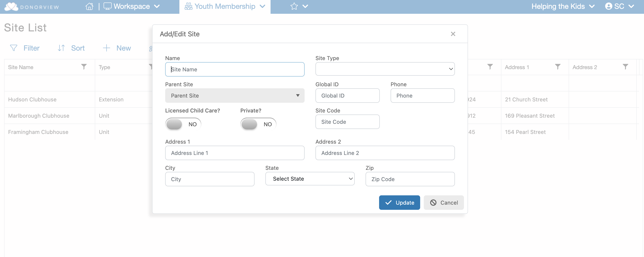Click the Address 2 column filter icon
Screen dimensions: 644x257
625,67
